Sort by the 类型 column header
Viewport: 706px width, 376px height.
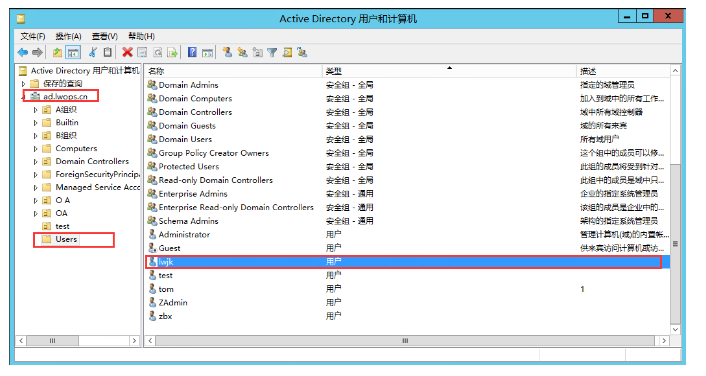tap(449, 71)
